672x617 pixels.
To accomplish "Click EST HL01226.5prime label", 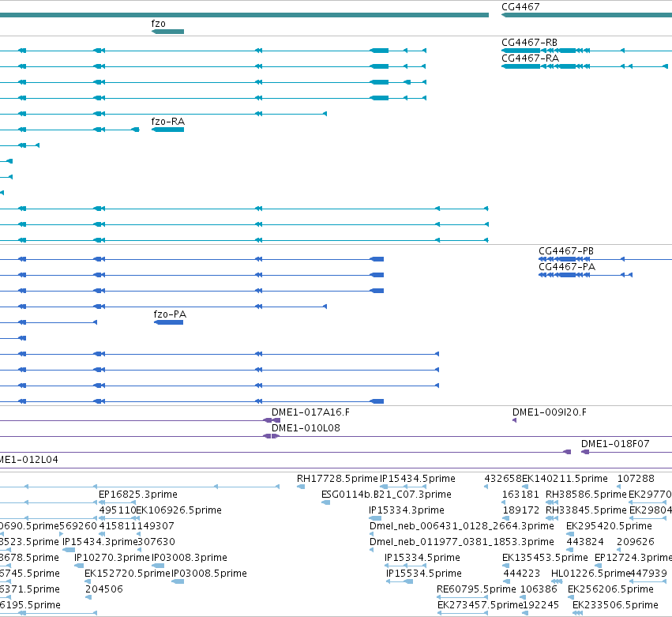I will [x=591, y=574].
